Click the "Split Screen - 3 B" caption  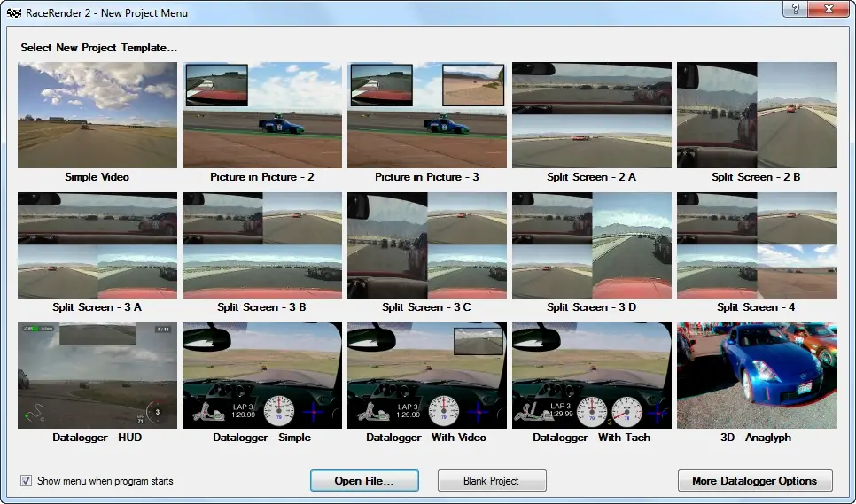(x=262, y=307)
